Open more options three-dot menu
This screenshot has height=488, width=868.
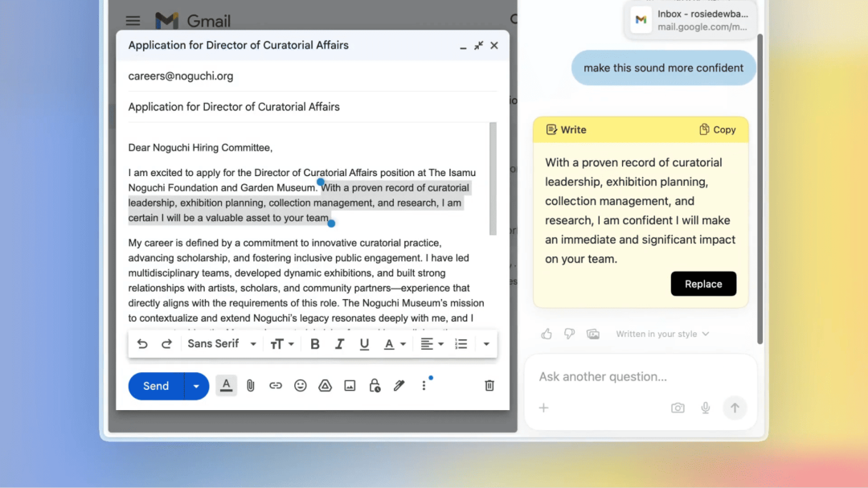[x=424, y=386]
